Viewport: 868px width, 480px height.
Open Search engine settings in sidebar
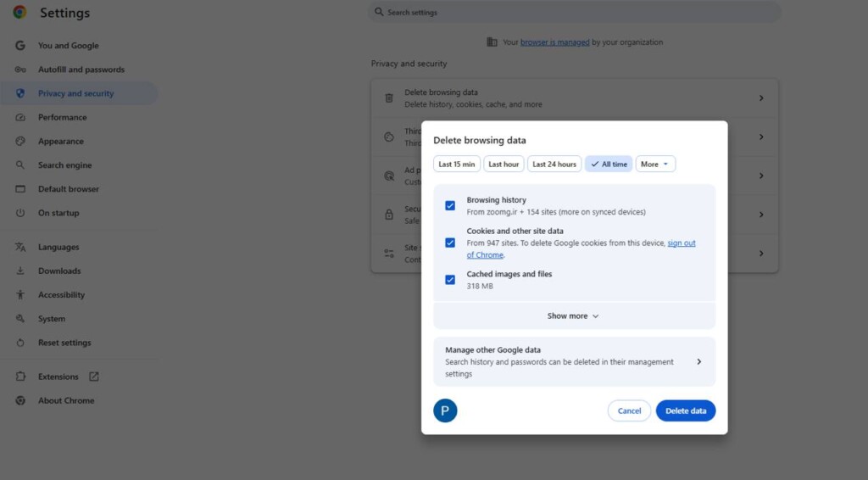click(x=64, y=165)
